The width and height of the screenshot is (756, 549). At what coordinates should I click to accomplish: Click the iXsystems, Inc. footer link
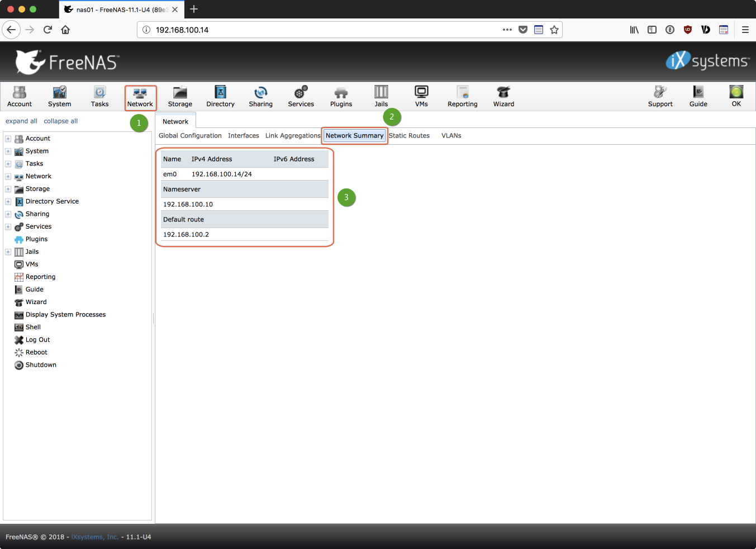pos(95,537)
